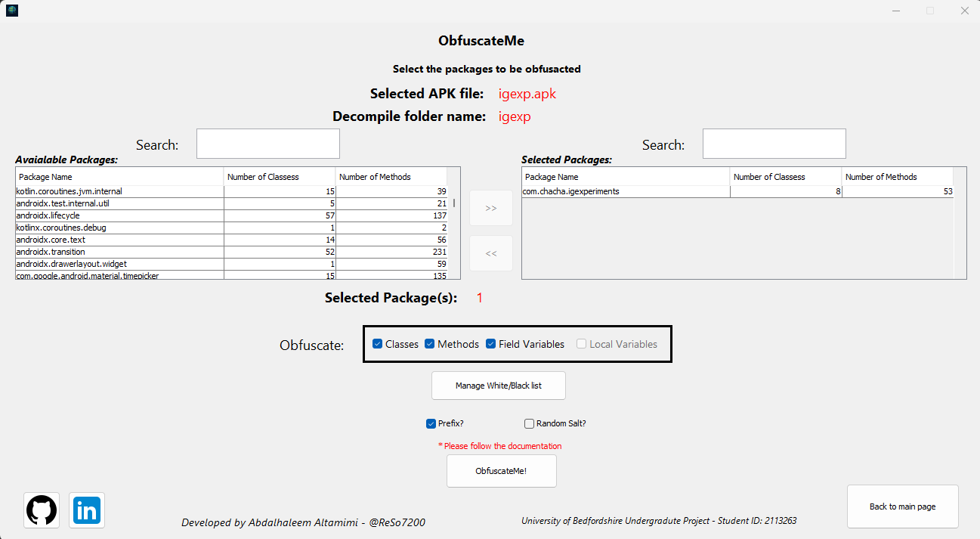Open Manage White/Black list
980x539 pixels.
pos(498,386)
